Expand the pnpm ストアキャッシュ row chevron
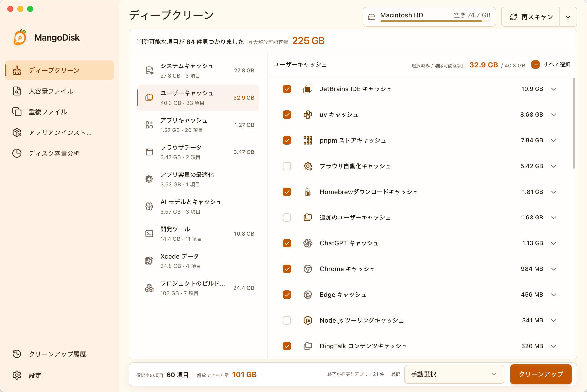This screenshot has width=587, height=392. point(553,141)
